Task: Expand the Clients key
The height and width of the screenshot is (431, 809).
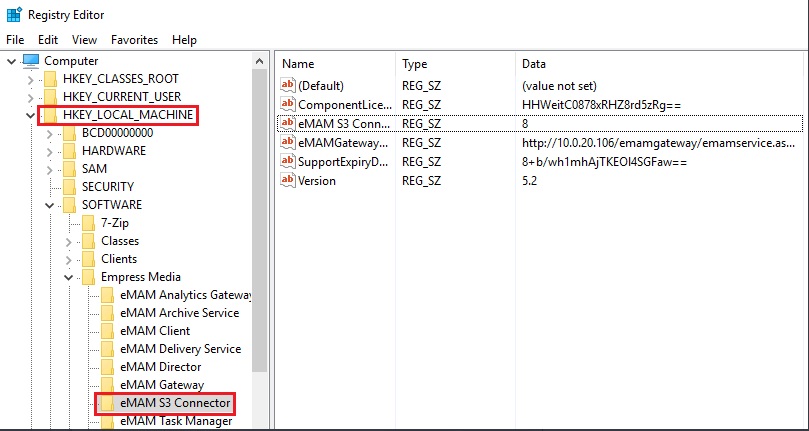Action: pos(69,259)
